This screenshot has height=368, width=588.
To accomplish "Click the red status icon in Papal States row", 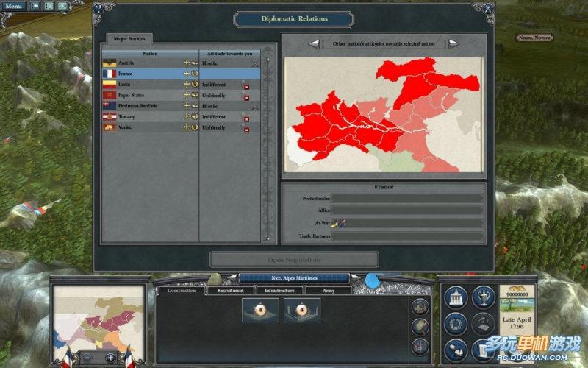I will [x=246, y=97].
